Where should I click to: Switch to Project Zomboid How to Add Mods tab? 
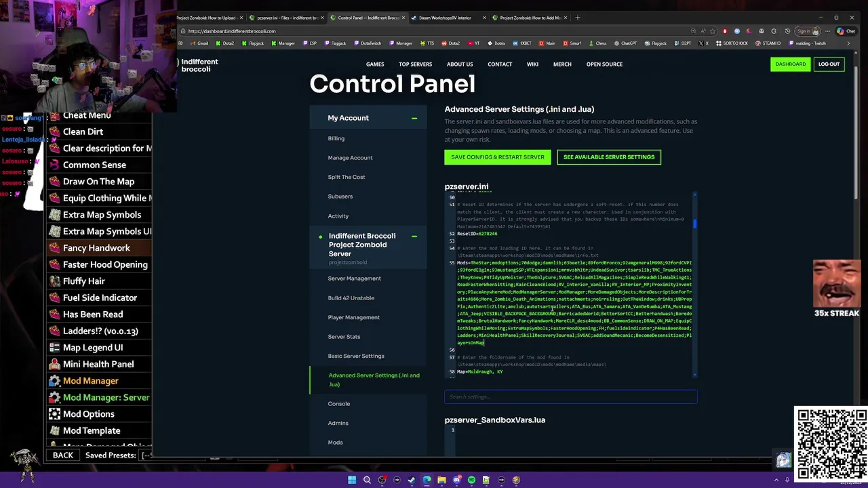click(x=530, y=18)
